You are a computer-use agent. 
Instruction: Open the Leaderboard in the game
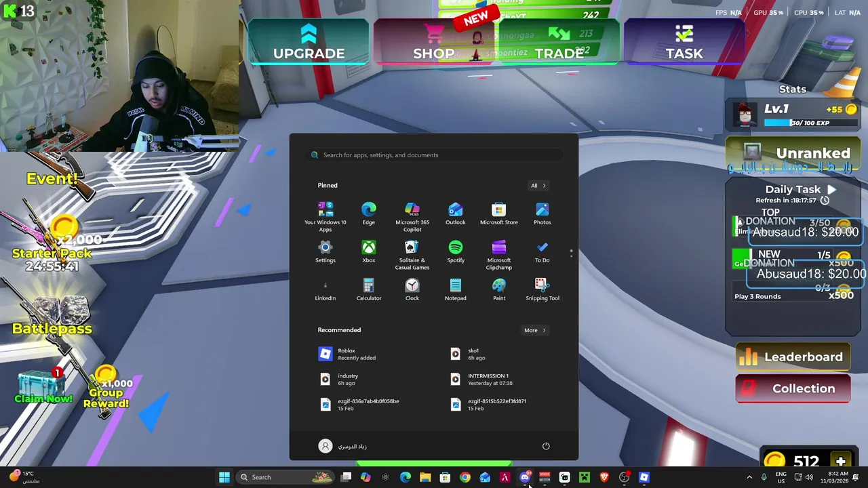pos(793,357)
